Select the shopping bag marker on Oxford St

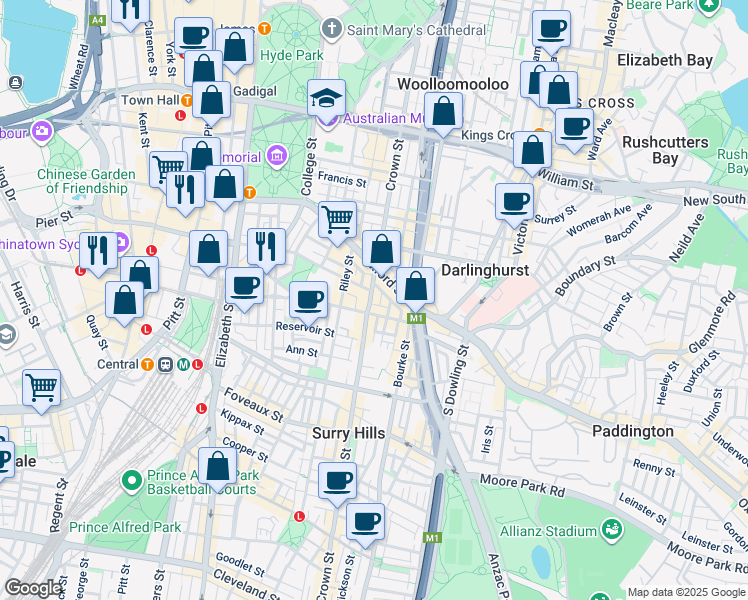click(381, 250)
